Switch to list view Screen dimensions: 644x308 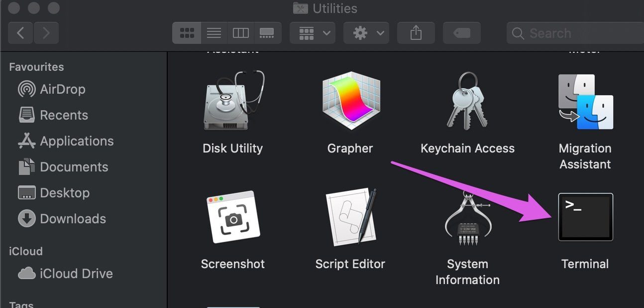pyautogui.click(x=214, y=33)
